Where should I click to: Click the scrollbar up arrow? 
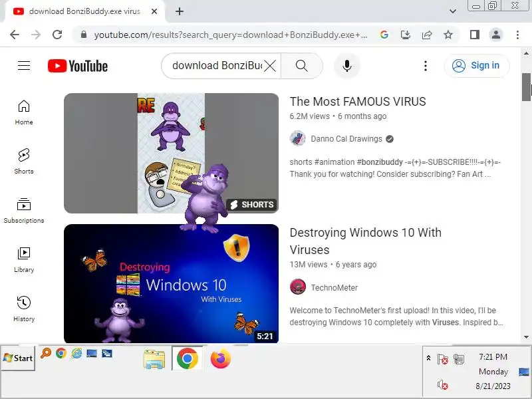coord(526,53)
